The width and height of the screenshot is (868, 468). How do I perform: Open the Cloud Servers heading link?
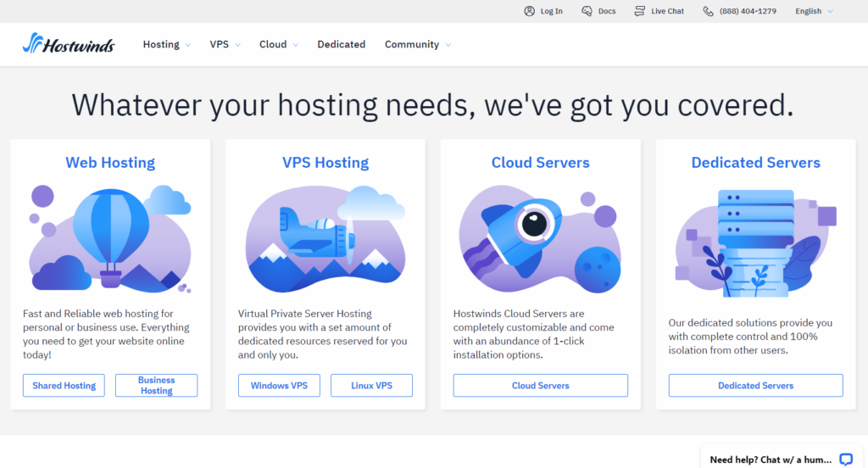coord(540,162)
